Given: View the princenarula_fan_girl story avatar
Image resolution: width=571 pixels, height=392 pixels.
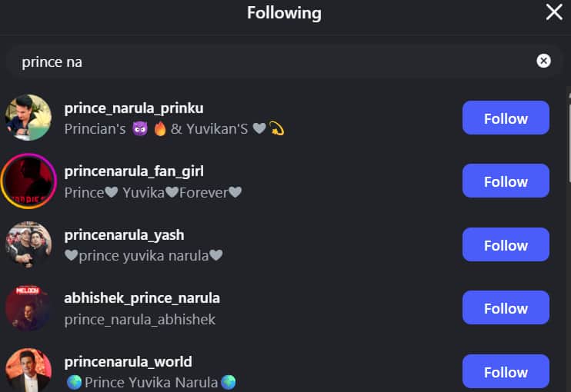Looking at the screenshot, I should click(x=28, y=181).
